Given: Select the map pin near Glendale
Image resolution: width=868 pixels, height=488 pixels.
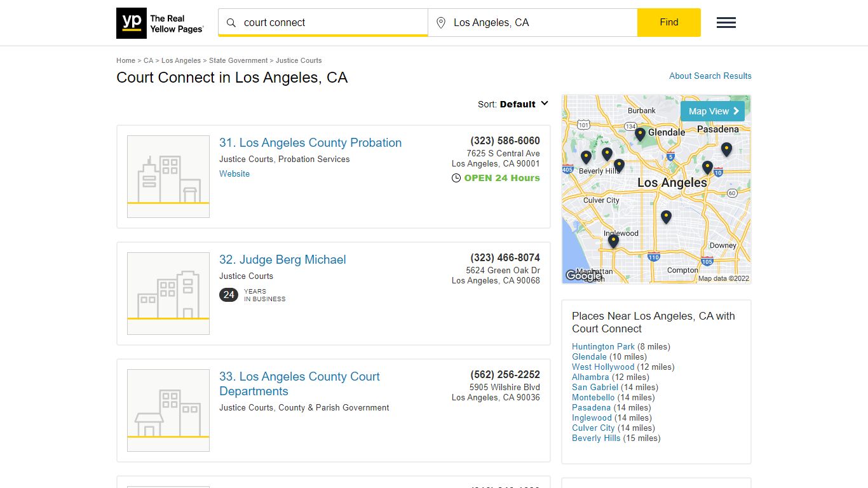Looking at the screenshot, I should click(x=640, y=134).
